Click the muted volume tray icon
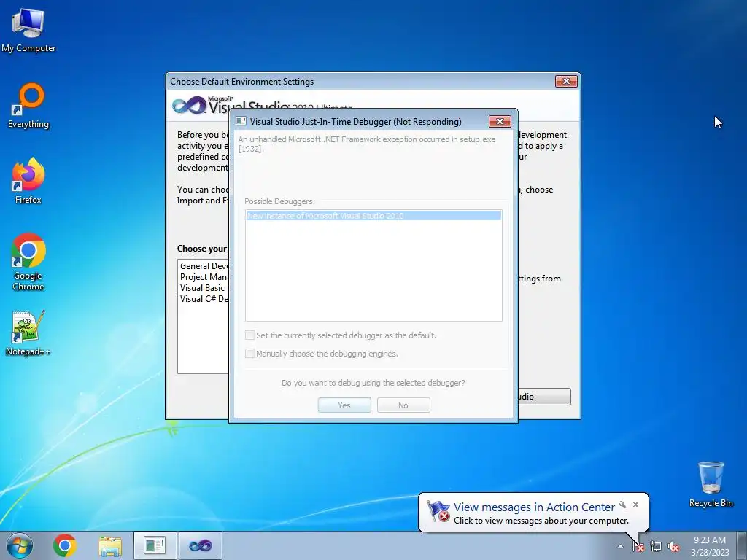The image size is (747, 560). click(x=673, y=546)
